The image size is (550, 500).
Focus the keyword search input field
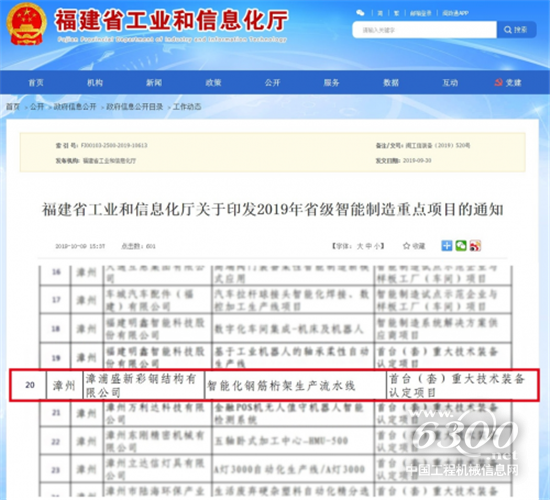tap(424, 30)
